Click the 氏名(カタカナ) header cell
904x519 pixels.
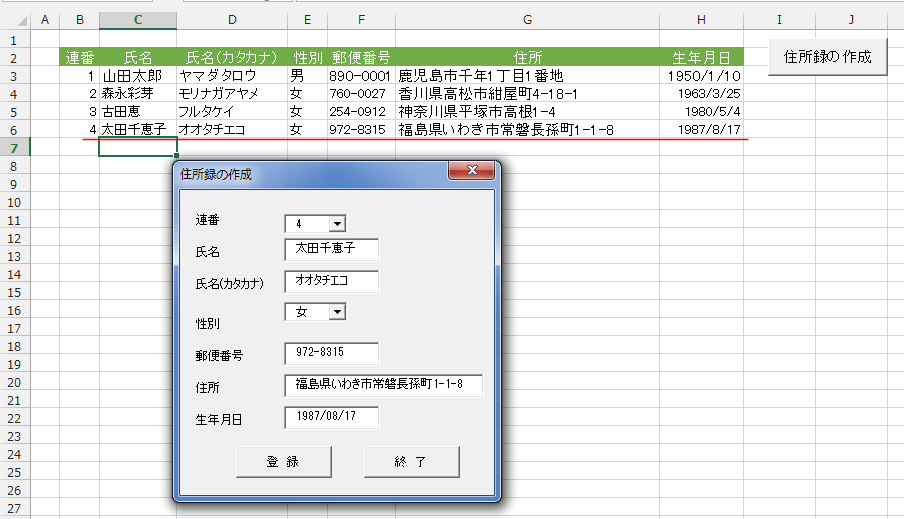pyautogui.click(x=232, y=58)
